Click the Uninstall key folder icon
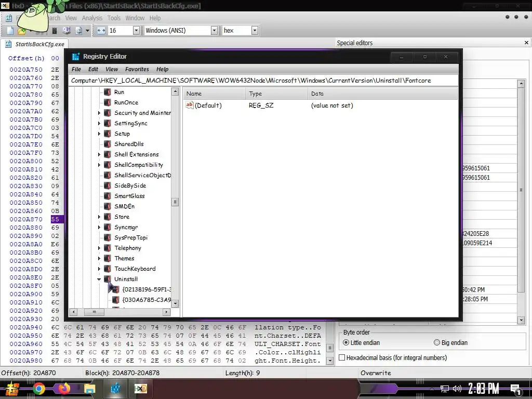The image size is (532, 399). 107,279
